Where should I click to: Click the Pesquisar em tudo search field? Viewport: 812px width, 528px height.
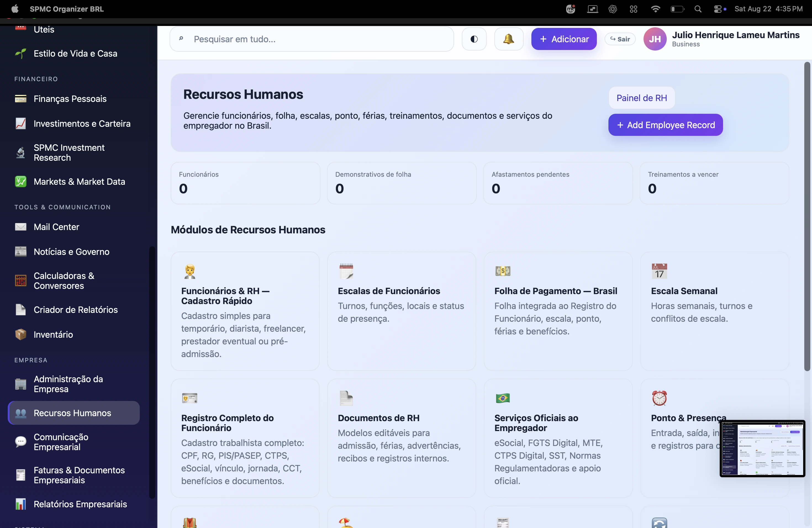tap(312, 39)
